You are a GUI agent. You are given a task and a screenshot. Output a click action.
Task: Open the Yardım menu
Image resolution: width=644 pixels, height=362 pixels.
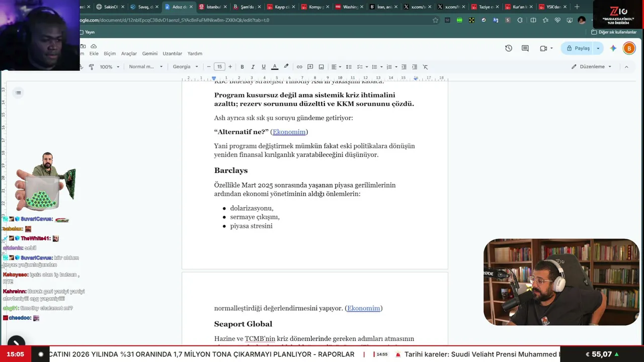tap(195, 53)
